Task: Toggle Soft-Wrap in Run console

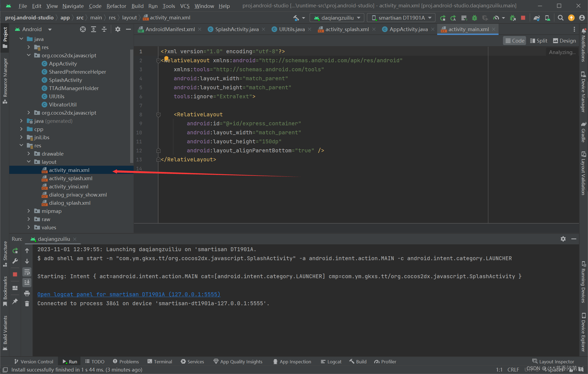Action: click(27, 272)
